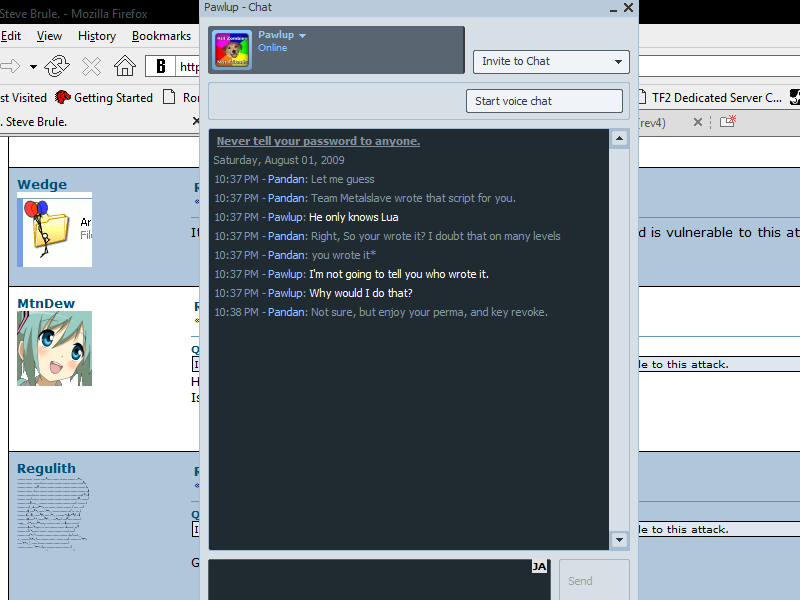Click the new-mail tab icon at right
The height and width of the screenshot is (600, 800).
(x=727, y=122)
